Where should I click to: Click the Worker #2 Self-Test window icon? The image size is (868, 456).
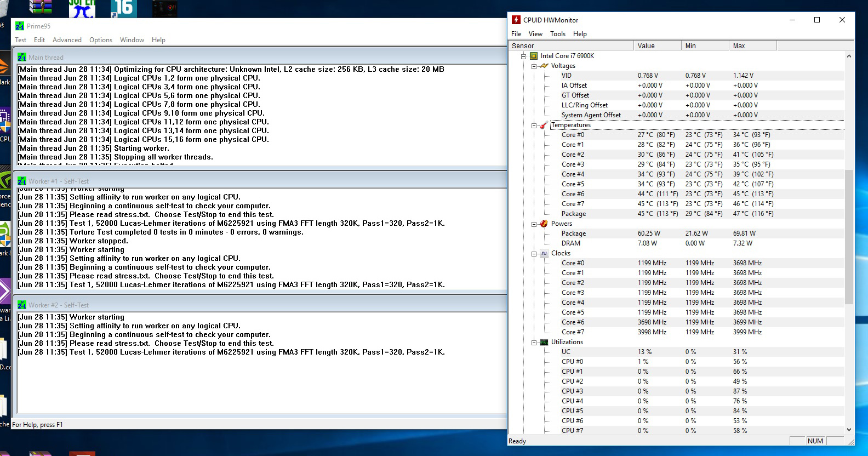click(22, 305)
